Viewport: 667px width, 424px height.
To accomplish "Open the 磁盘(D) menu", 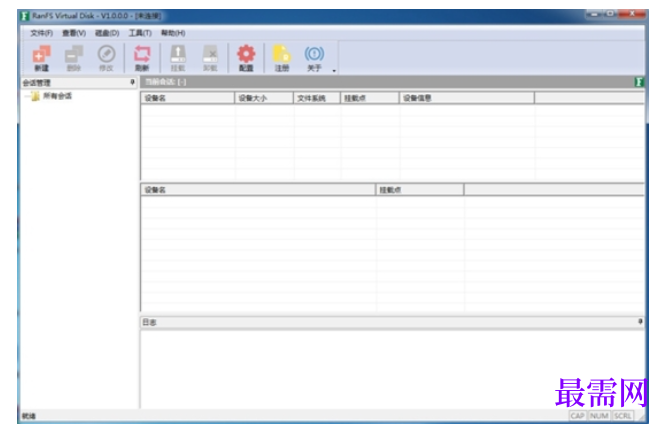I will 107,33.
